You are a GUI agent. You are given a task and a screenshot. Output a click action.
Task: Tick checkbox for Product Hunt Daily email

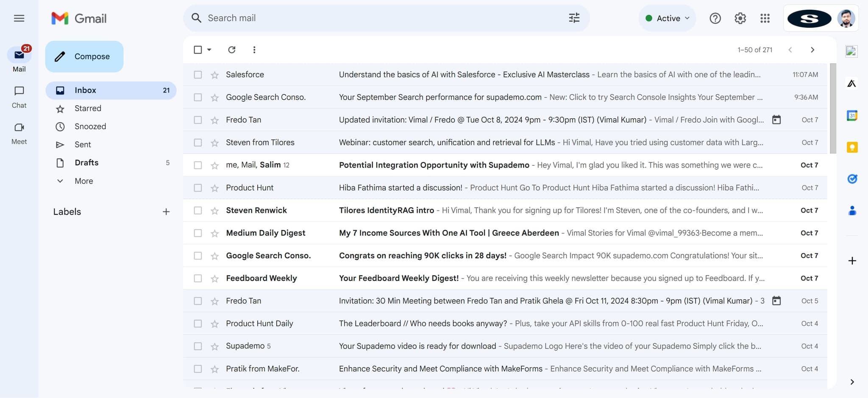[198, 324]
